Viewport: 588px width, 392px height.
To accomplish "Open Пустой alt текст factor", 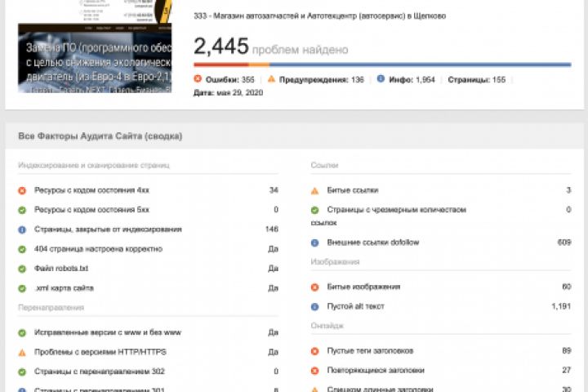I will (x=355, y=306).
